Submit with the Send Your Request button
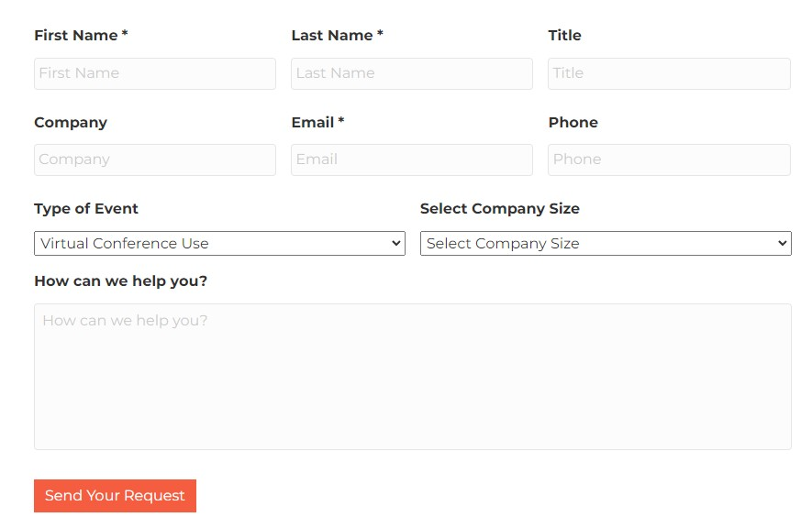 click(115, 495)
